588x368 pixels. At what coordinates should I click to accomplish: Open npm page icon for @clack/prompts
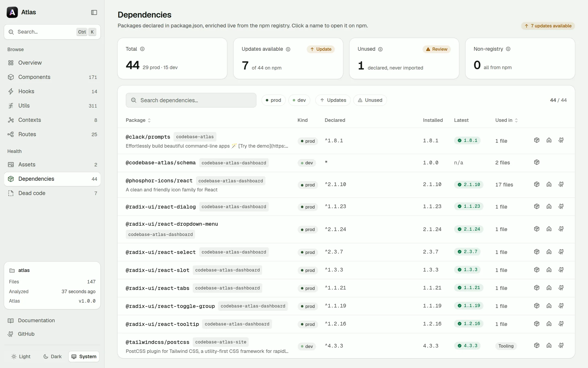pyautogui.click(x=537, y=140)
